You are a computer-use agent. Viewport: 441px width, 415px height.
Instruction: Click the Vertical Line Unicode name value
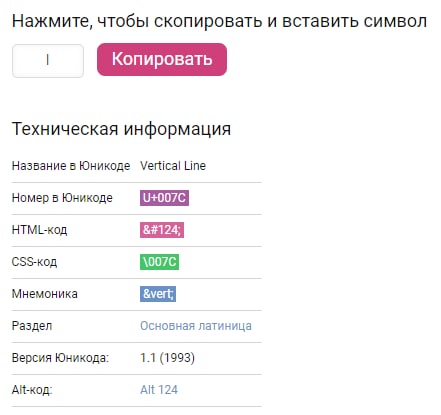pyautogui.click(x=173, y=166)
